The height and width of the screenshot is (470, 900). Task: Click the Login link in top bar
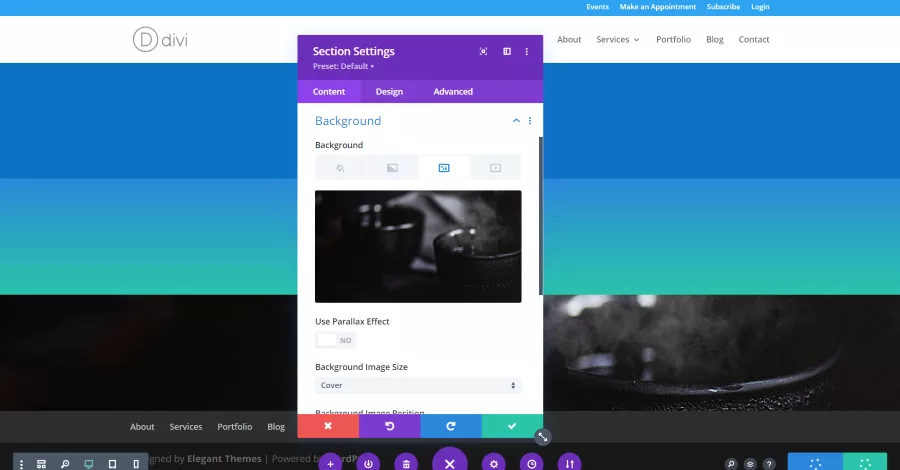point(760,7)
